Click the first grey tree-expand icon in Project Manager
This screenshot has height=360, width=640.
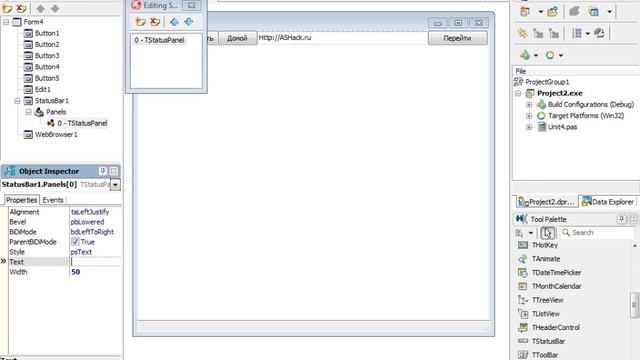[x=538, y=33]
